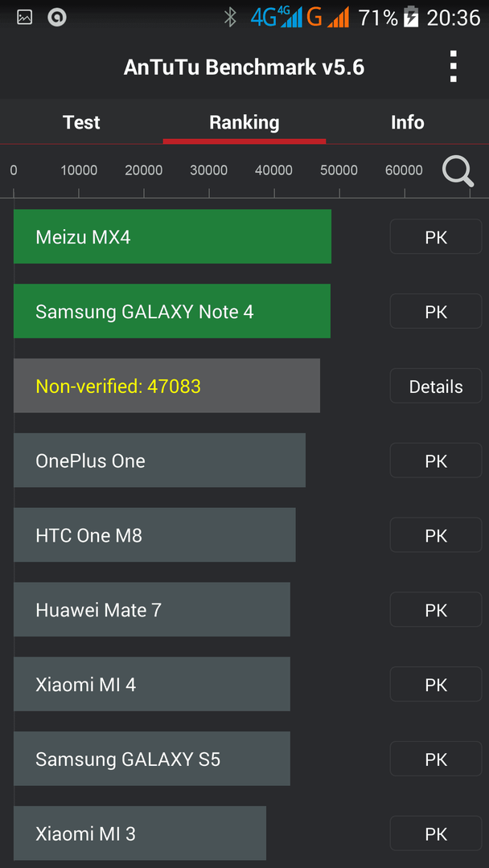This screenshot has height=868, width=489.
Task: Tap the picture notification icon
Action: pyautogui.click(x=24, y=18)
